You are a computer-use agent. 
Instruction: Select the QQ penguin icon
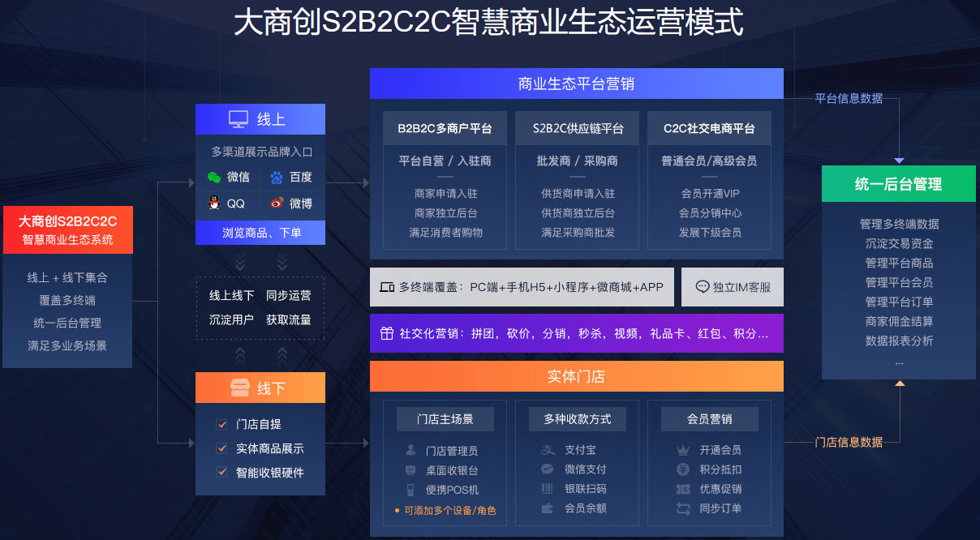point(214,204)
